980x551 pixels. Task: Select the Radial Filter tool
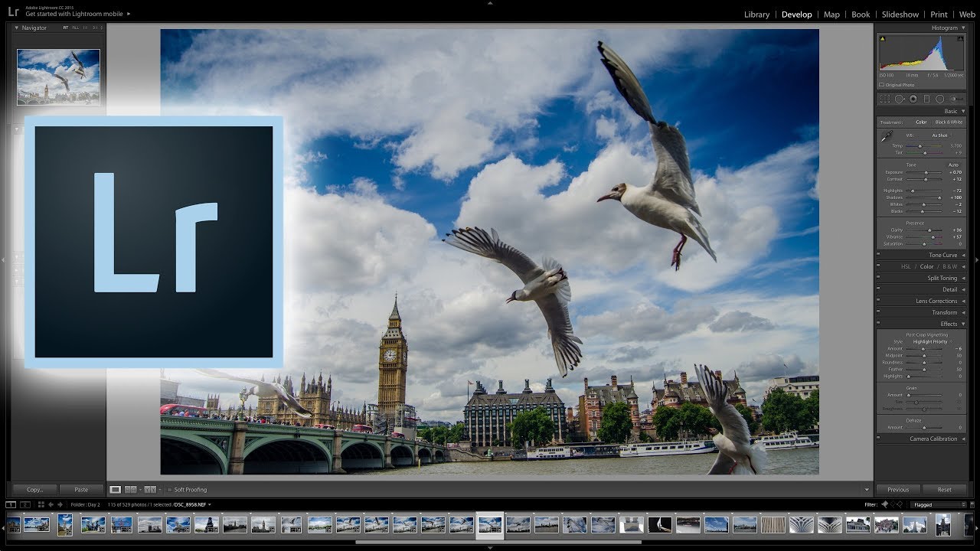click(x=939, y=99)
